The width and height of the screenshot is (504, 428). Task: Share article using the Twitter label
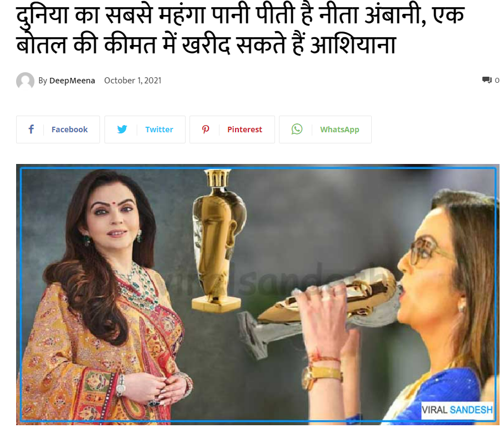click(x=159, y=130)
